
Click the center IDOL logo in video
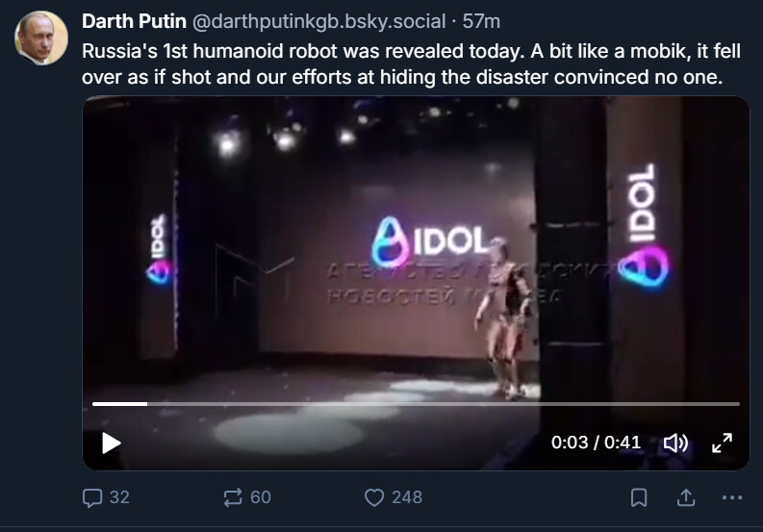click(430, 241)
